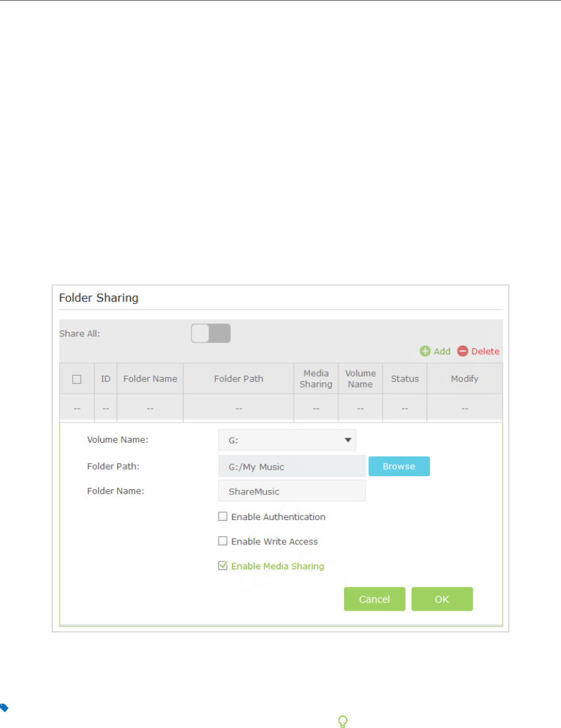
Task: Check the select-all box in table header
Action: pos(77,379)
